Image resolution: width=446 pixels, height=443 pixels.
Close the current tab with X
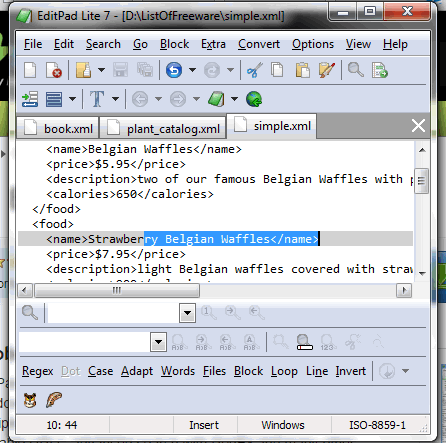418,126
